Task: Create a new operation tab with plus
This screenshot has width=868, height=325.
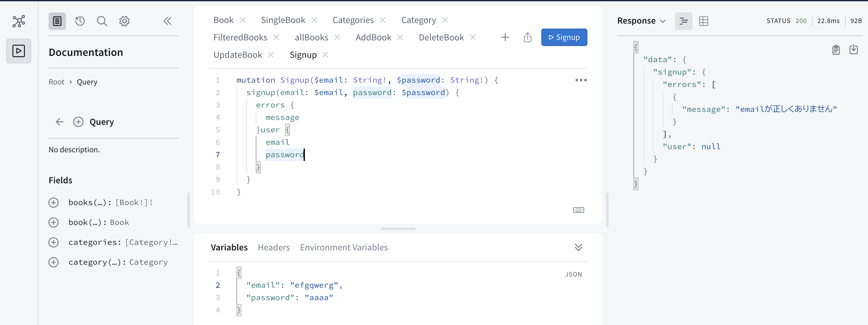Action: tap(505, 37)
